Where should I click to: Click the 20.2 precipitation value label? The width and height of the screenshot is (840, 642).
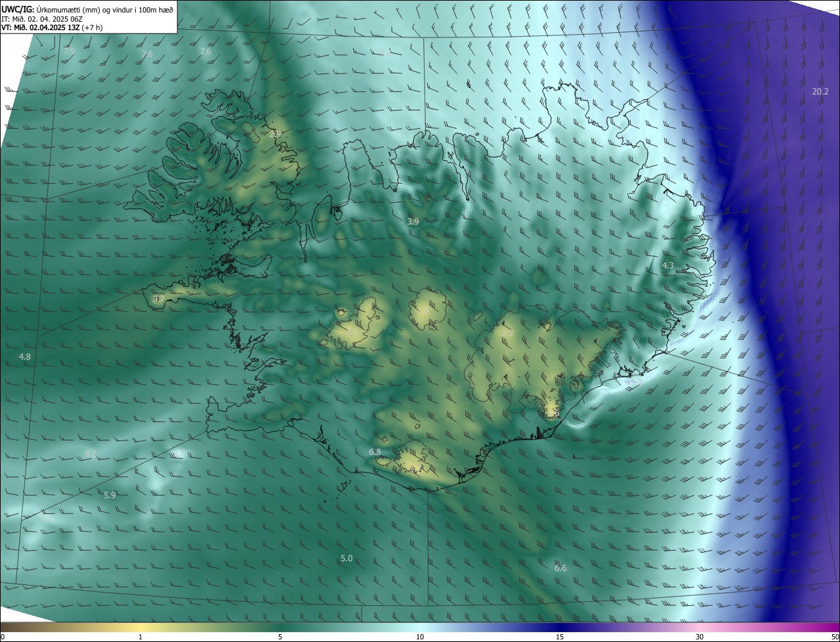(x=820, y=91)
